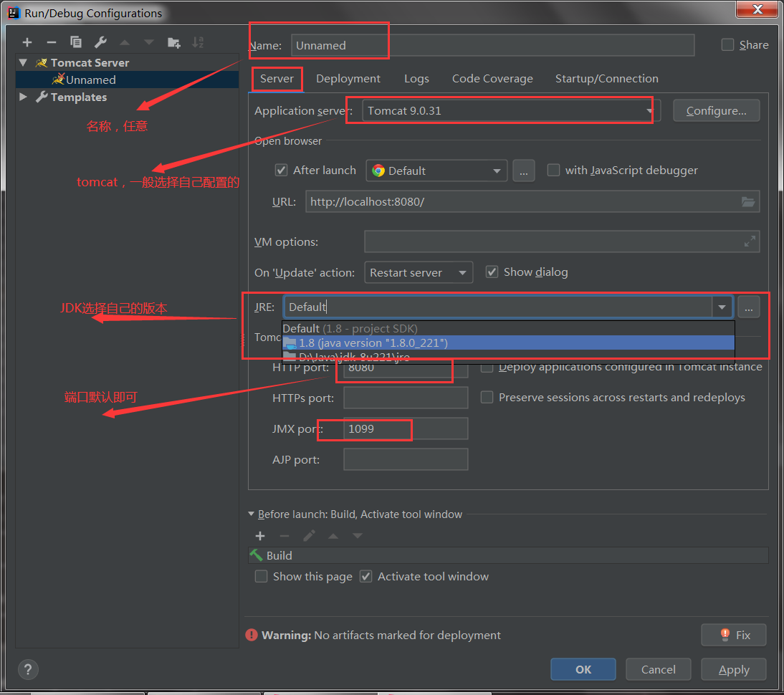Move Before launch task up
The width and height of the screenshot is (784, 695).
333,536
